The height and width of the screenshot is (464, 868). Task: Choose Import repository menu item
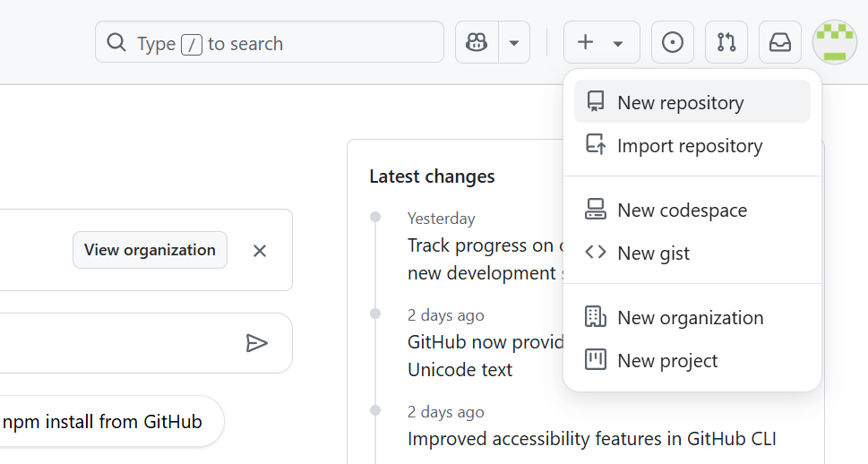[x=690, y=146]
